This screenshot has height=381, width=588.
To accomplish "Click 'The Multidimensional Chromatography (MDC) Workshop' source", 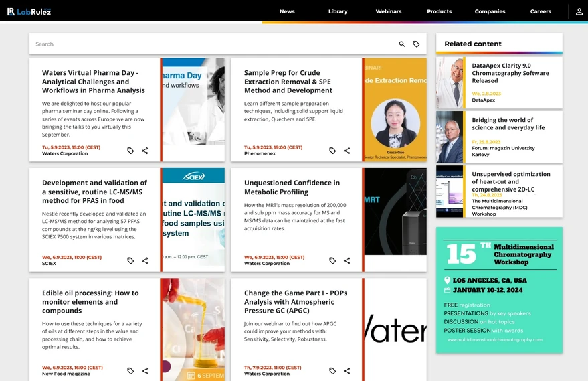I will pyautogui.click(x=500, y=207).
